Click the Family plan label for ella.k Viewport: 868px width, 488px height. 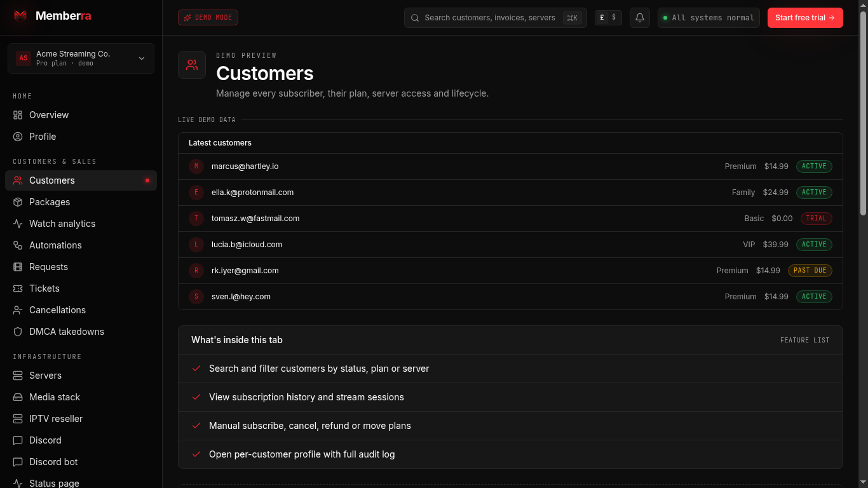pyautogui.click(x=743, y=193)
